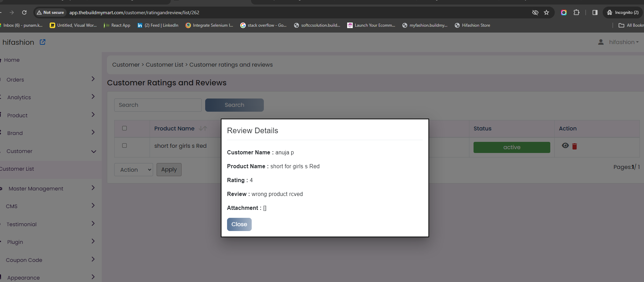Tick the select-all checkbox in table header

pos(124,128)
